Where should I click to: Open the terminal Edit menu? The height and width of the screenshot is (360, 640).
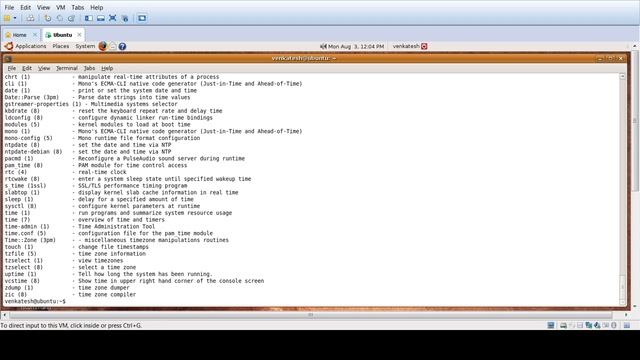(27, 68)
